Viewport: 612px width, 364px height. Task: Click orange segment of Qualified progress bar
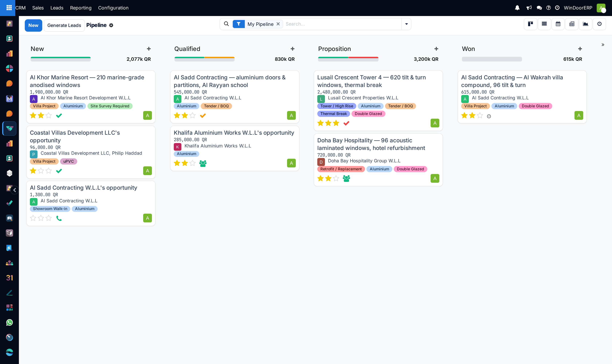pos(219,58)
